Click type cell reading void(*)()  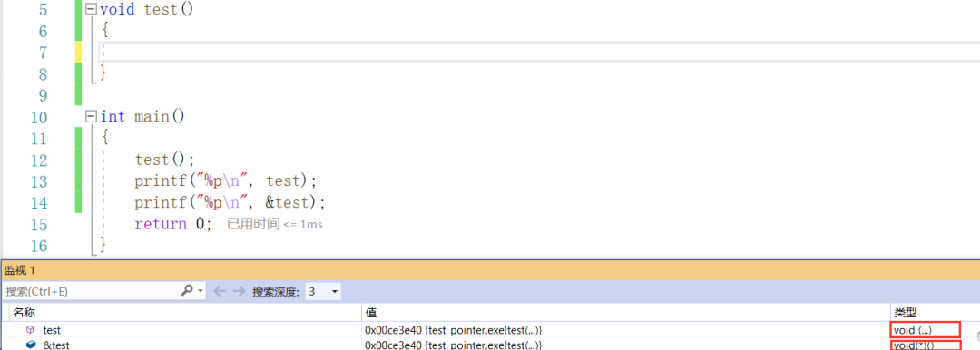pos(925,345)
